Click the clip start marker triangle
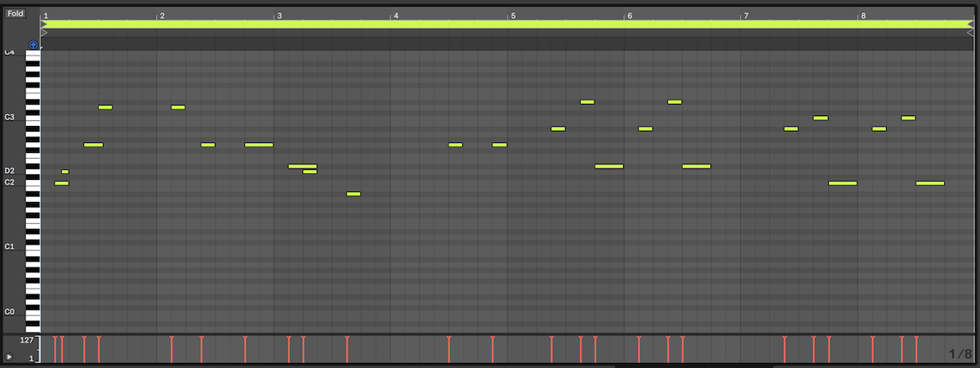 pos(44,33)
